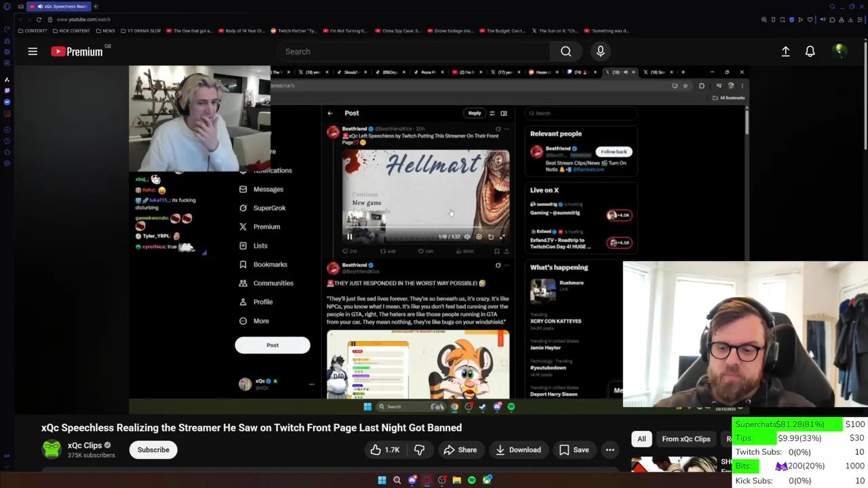The image size is (868, 488).
Task: Open the first recommended video thumbnail
Action: pyautogui.click(x=673, y=466)
